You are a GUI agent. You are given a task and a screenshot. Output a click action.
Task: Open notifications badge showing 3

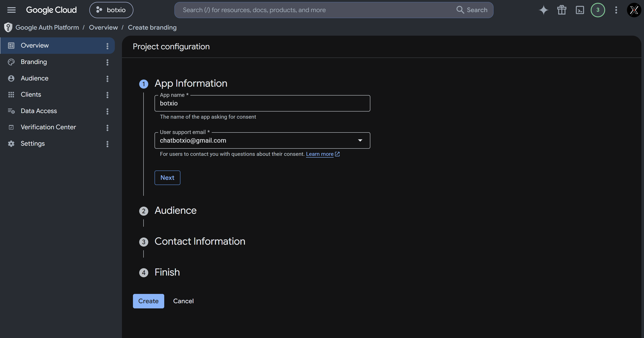tap(598, 10)
